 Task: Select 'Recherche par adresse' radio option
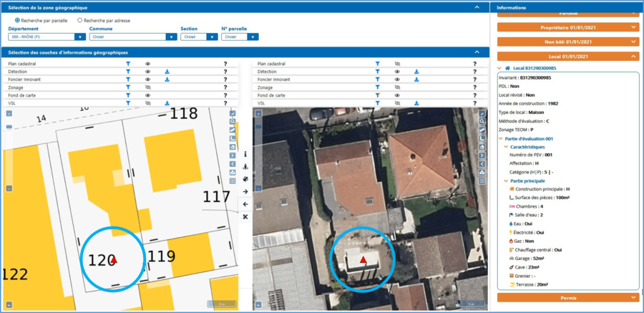79,21
